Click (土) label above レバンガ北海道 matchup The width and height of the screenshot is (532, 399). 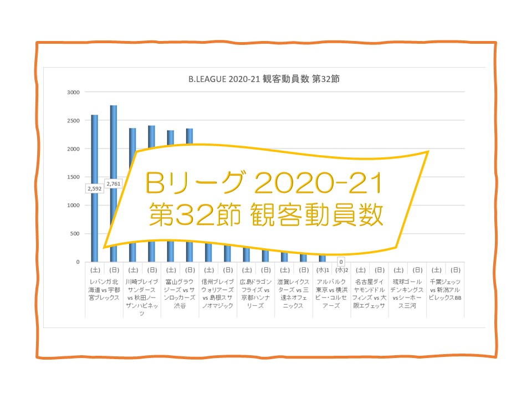[x=95, y=270]
